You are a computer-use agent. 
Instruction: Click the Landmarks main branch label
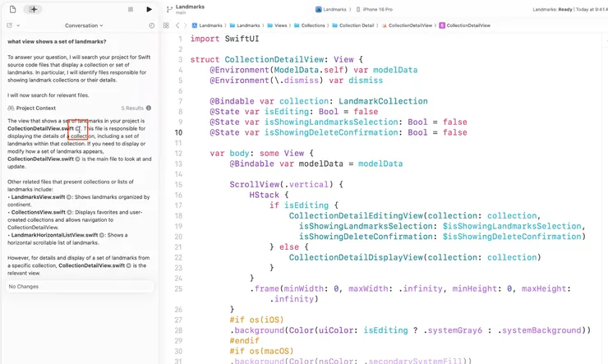190,9
